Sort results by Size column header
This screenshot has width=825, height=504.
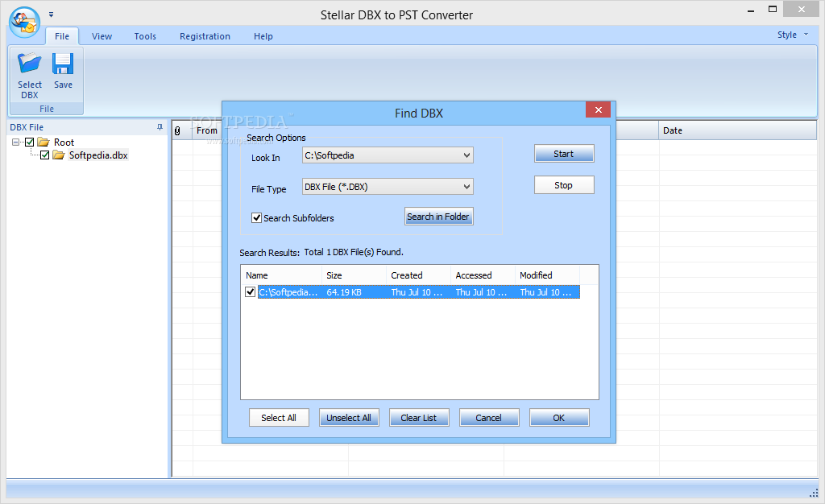click(354, 275)
